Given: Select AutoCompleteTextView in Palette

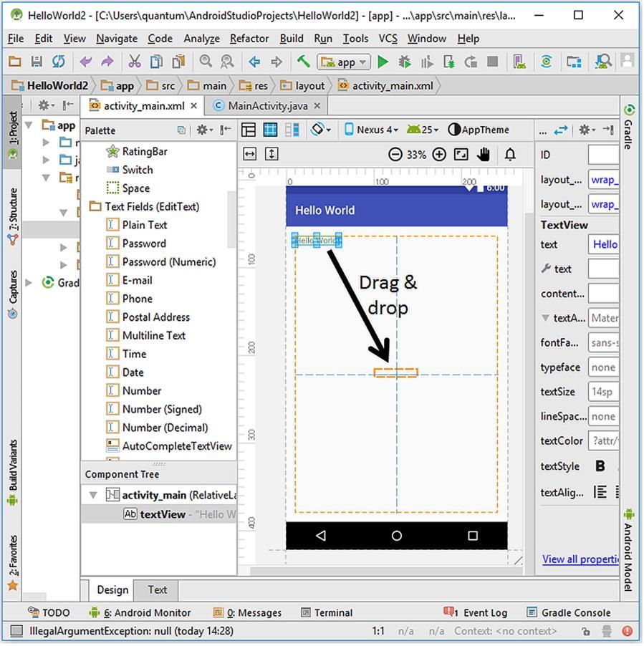Looking at the screenshot, I should pyautogui.click(x=170, y=448).
